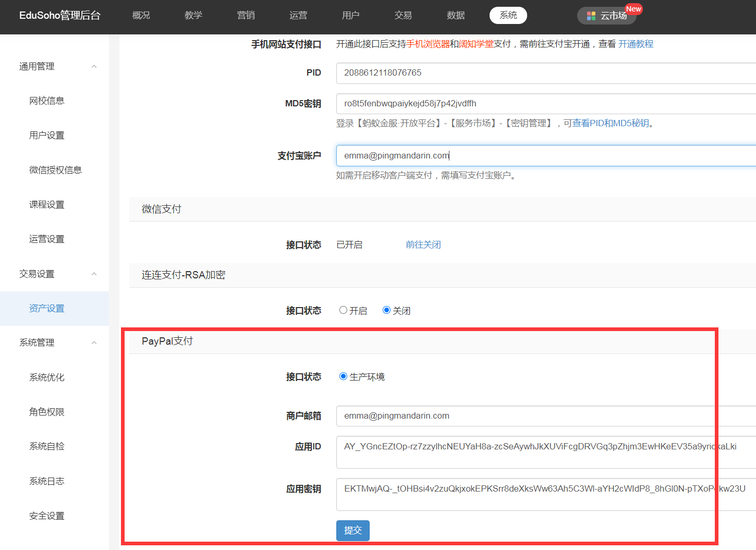Focus the PID input field

pyautogui.click(x=546, y=73)
